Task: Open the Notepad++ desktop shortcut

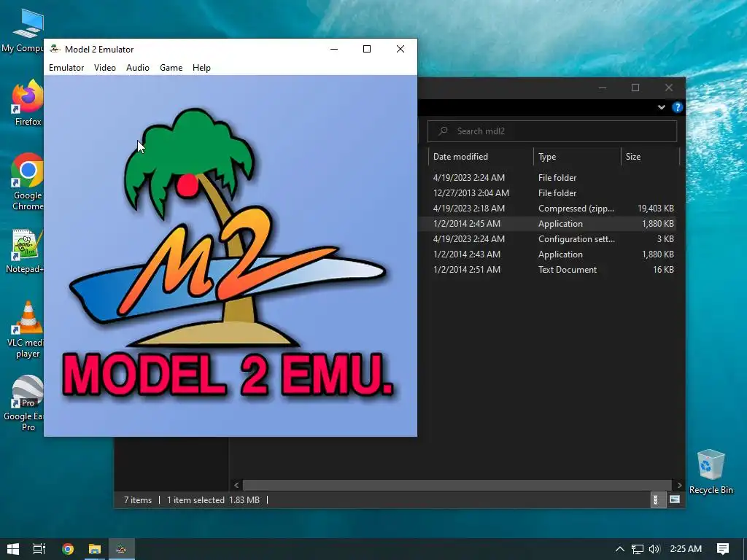Action: pyautogui.click(x=25, y=252)
